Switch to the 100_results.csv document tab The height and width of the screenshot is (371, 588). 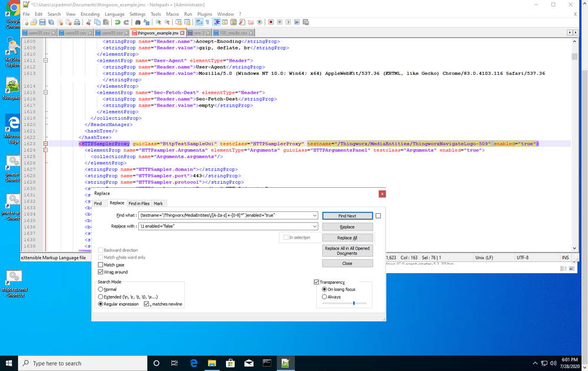click(233, 33)
